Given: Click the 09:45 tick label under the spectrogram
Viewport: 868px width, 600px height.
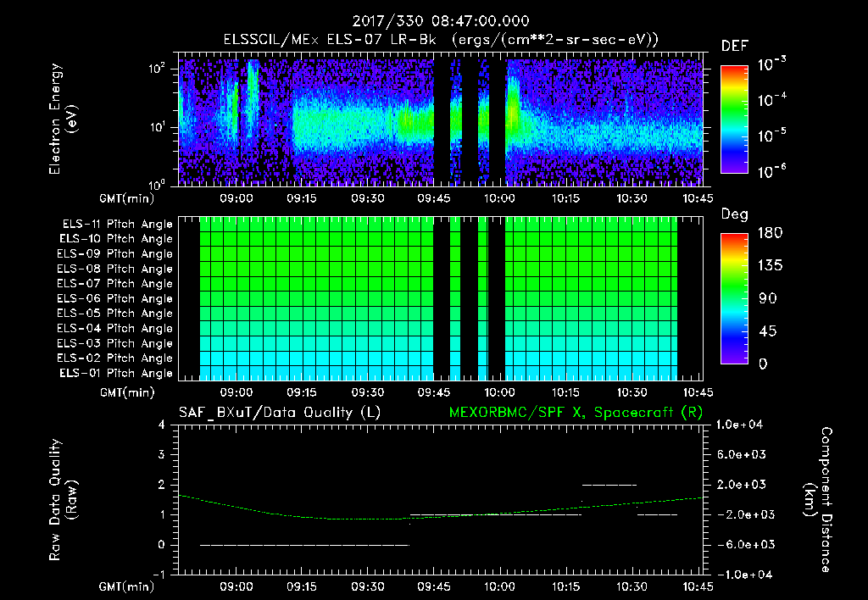Looking at the screenshot, I should [433, 198].
